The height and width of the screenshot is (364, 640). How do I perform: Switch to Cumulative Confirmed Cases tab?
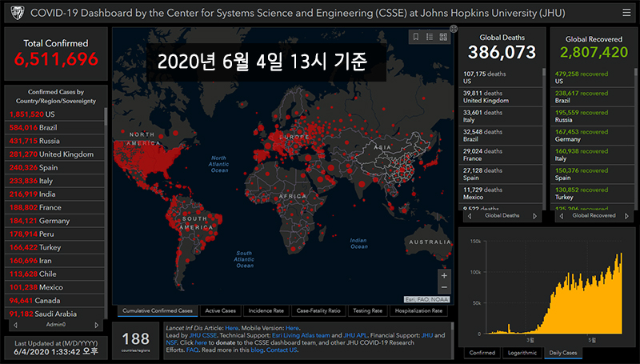158,310
